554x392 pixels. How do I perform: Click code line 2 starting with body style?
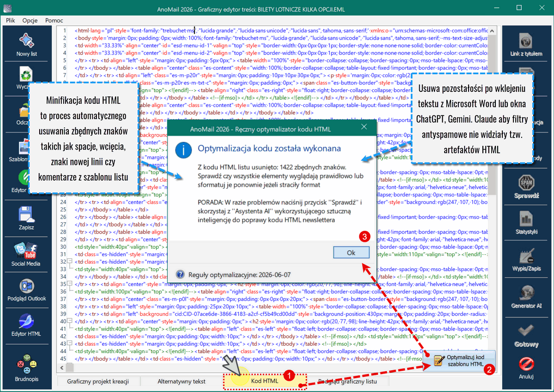(282, 38)
